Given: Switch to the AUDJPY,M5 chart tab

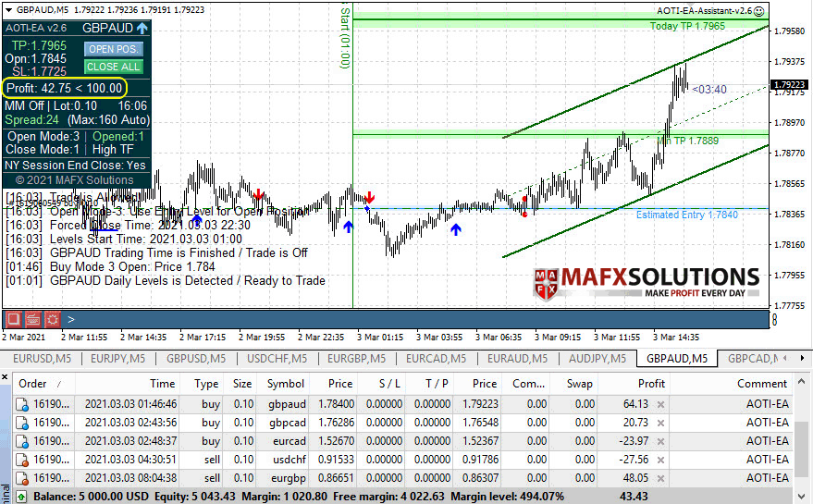Looking at the screenshot, I should click(597, 358).
